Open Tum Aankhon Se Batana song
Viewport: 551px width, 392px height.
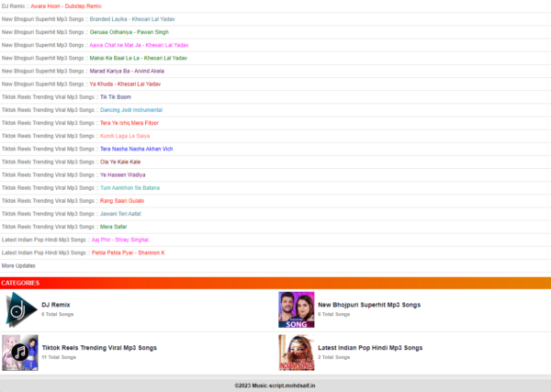tap(130, 188)
